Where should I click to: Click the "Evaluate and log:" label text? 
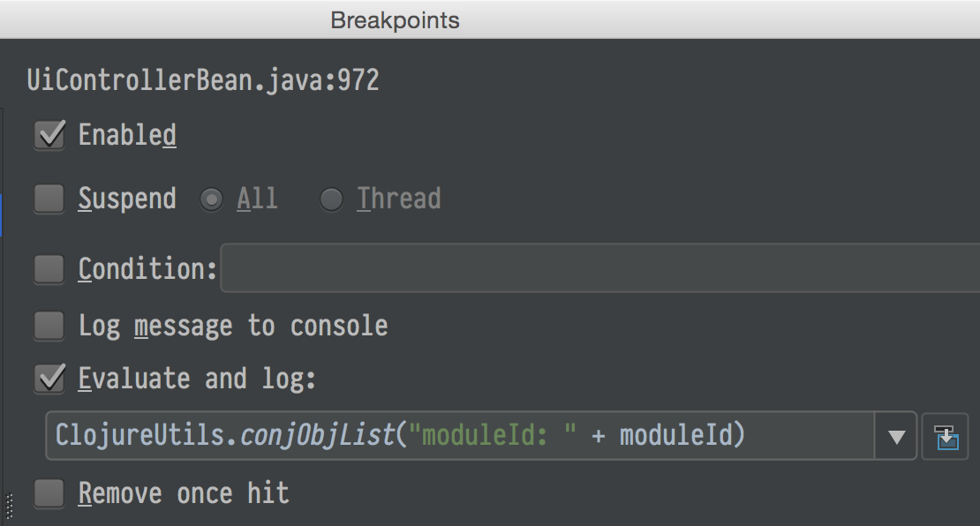[197, 379]
